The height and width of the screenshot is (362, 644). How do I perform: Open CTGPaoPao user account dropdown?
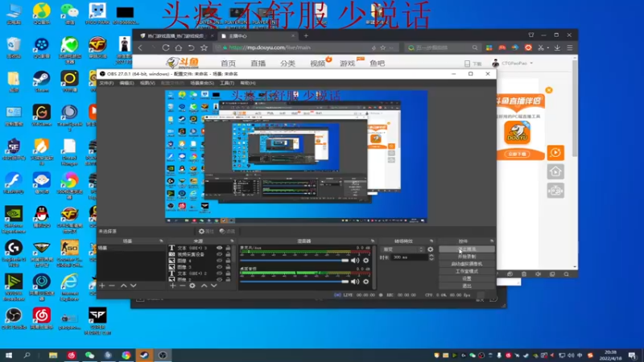(513, 64)
